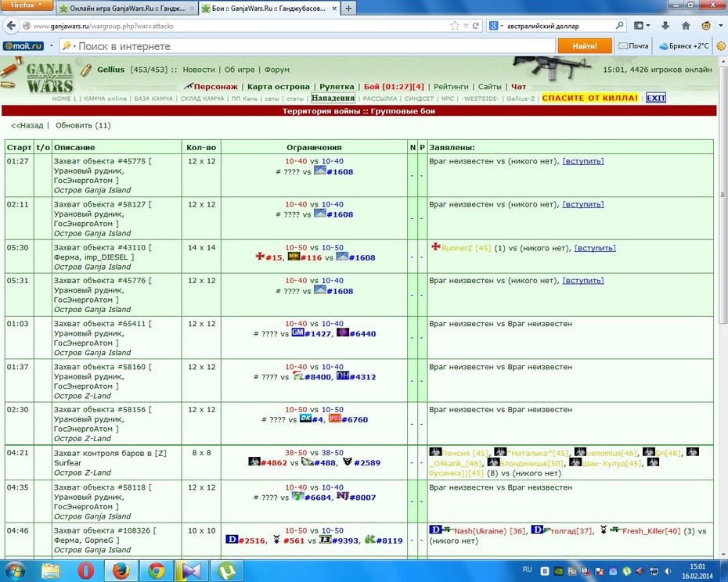Click page vertical scrollbar

(x=723, y=195)
